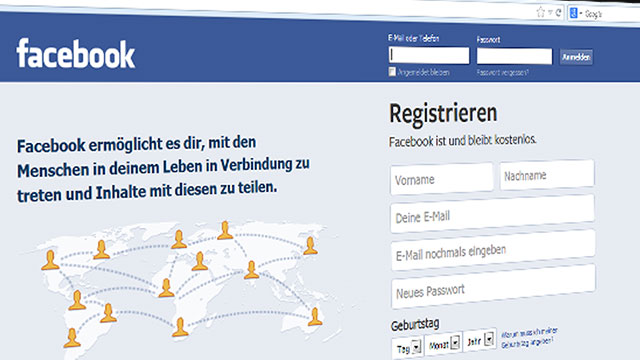The width and height of the screenshot is (640, 360).
Task: Expand the Jahr birthday dropdown
Action: click(x=481, y=340)
